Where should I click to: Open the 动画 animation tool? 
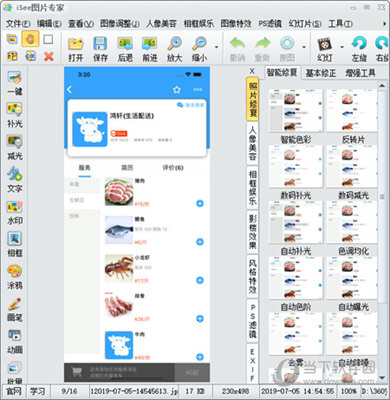[15, 342]
